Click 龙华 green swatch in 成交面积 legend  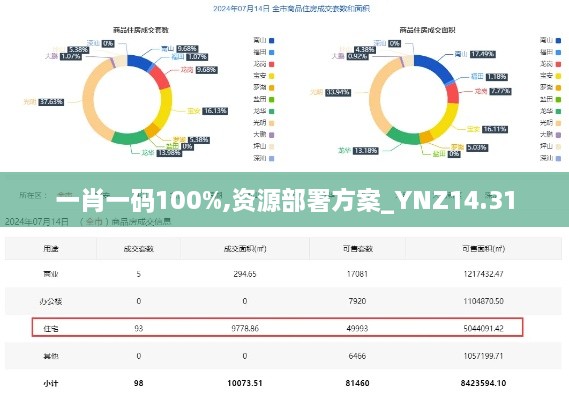tap(558, 111)
